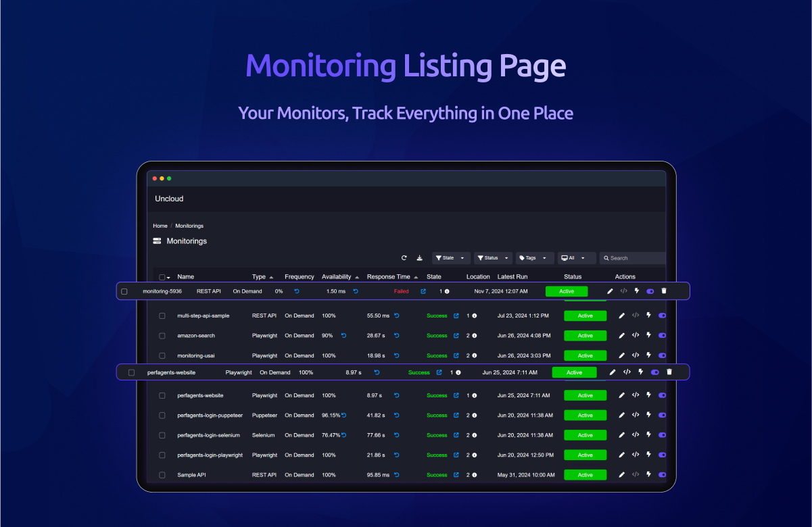The width and height of the screenshot is (812, 527).
Task: Go to Home in the breadcrumb
Action: (x=160, y=226)
